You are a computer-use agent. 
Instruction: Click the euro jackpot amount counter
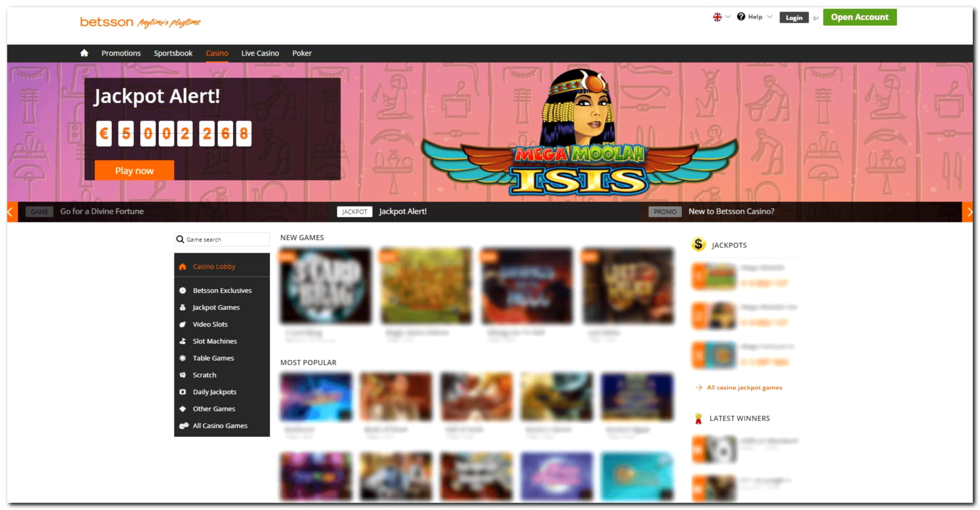[174, 134]
